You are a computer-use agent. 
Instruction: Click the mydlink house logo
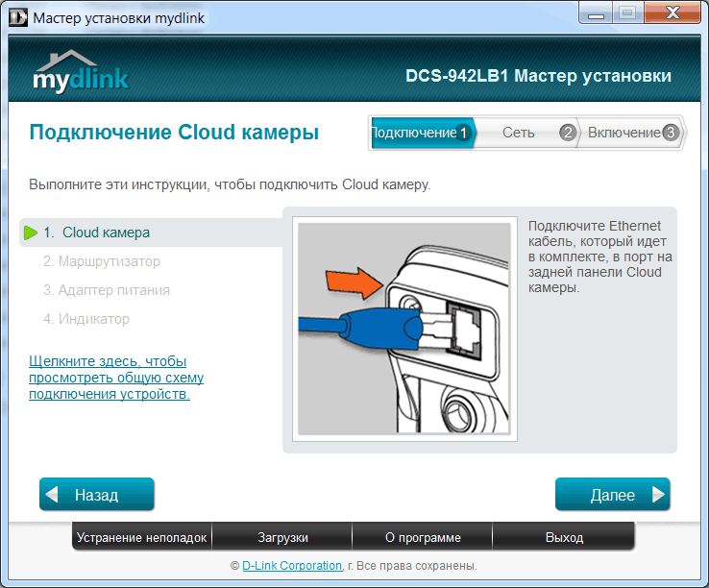[81, 70]
